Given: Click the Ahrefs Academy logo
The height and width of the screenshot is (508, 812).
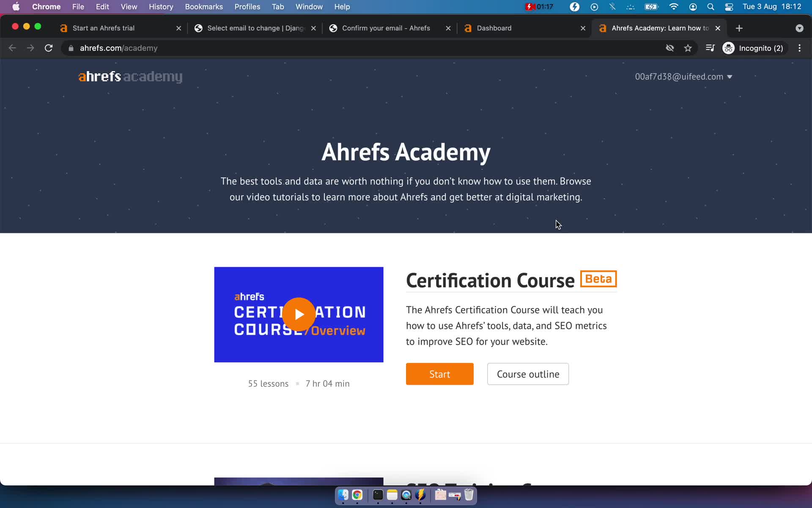Looking at the screenshot, I should 130,77.
